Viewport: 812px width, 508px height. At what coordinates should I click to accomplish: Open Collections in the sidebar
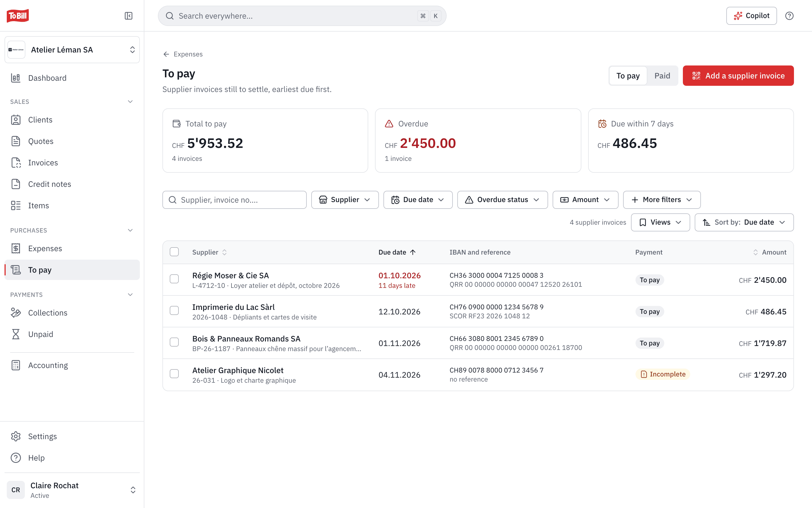point(72,312)
